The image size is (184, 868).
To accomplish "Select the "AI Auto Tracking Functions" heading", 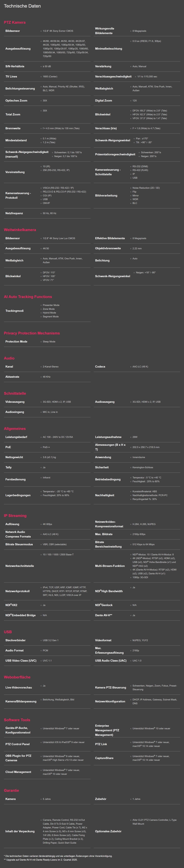I will click(x=28, y=297).
